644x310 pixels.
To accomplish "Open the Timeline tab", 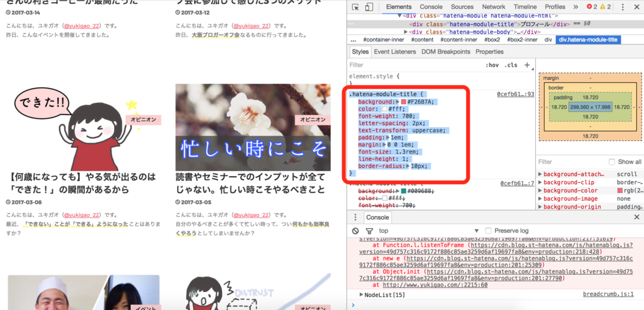I will (x=525, y=7).
